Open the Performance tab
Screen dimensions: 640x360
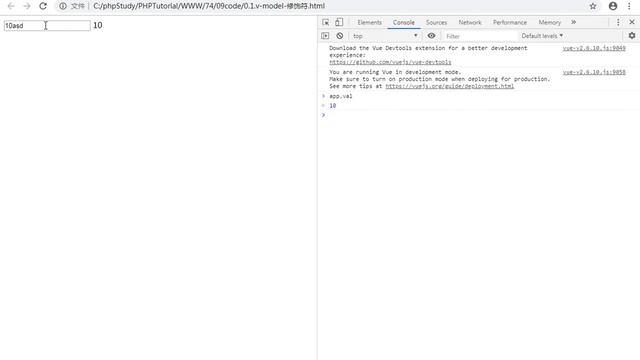coord(510,22)
